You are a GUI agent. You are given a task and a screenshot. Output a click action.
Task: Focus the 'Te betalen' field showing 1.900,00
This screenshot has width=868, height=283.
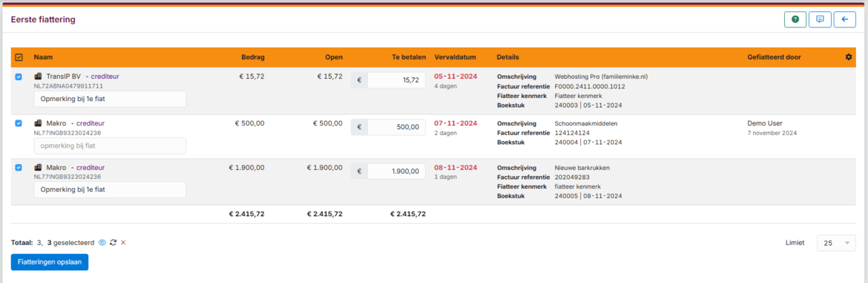396,171
